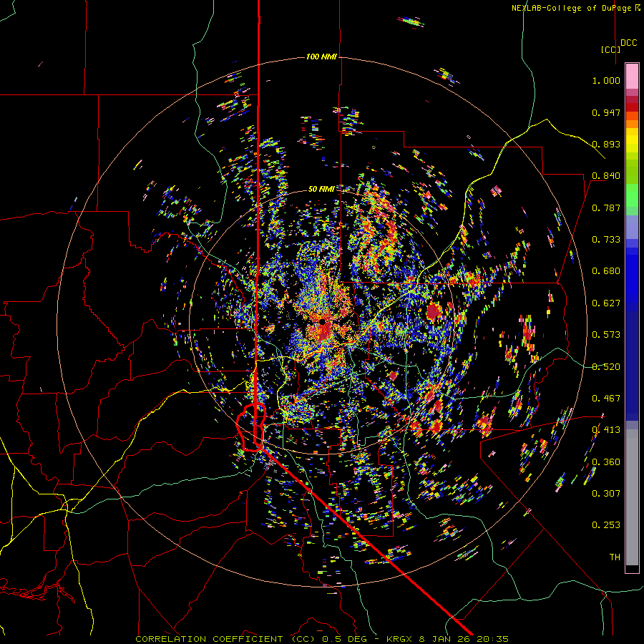This screenshot has height=644, width=644.
Task: Click the 0.467 scale value
Action: pos(606,398)
